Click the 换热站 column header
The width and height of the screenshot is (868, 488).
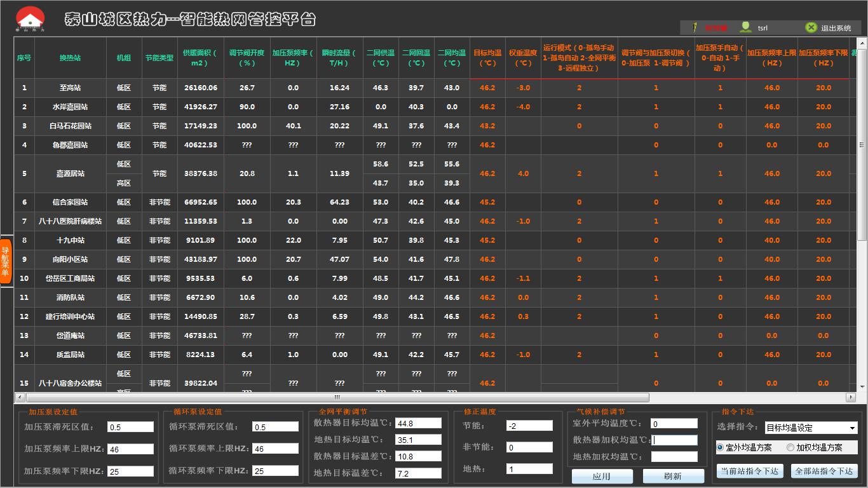click(x=70, y=58)
